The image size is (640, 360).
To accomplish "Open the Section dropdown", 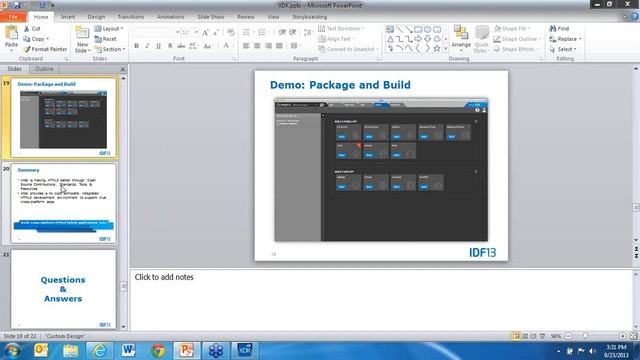I will [110, 49].
